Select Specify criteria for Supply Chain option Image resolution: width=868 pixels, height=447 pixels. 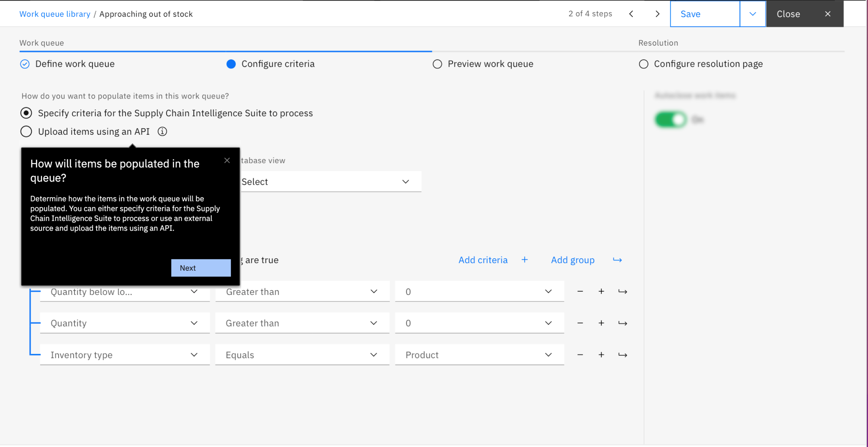click(26, 113)
